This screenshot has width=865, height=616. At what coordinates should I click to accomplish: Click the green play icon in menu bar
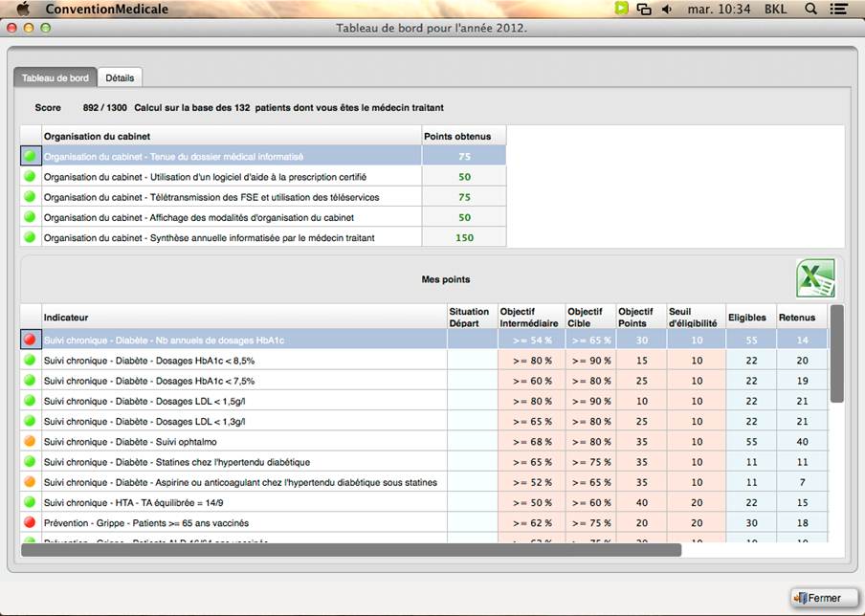point(622,9)
